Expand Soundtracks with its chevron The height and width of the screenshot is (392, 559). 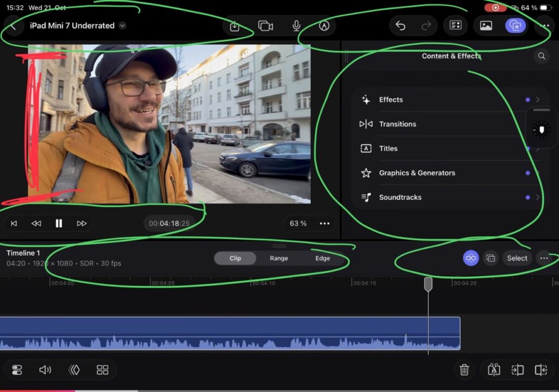[538, 197]
